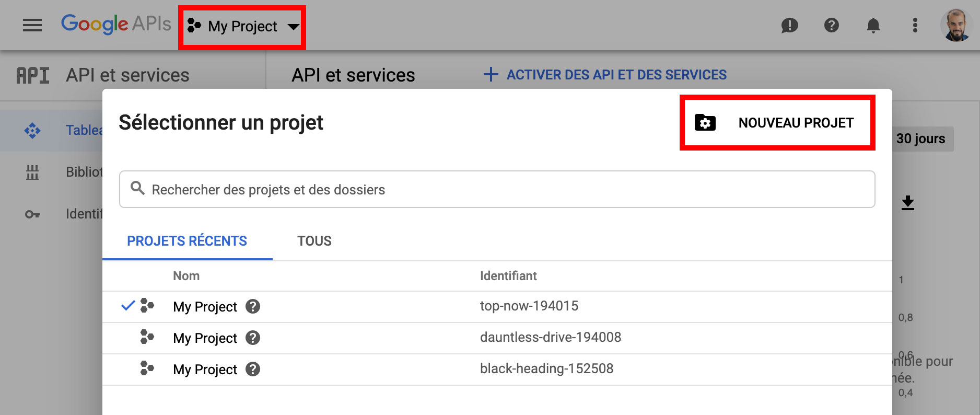980x415 pixels.
Task: Click the credentials key sidebar icon
Action: tap(32, 214)
